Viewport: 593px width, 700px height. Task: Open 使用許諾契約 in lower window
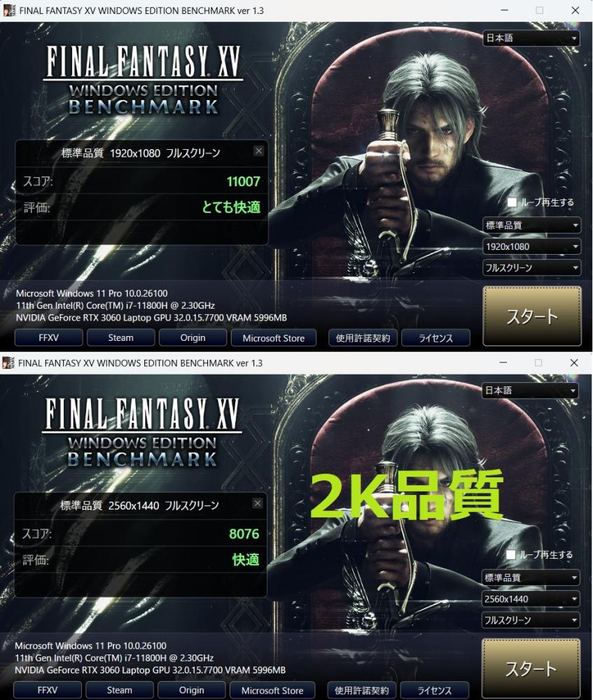[362, 690]
